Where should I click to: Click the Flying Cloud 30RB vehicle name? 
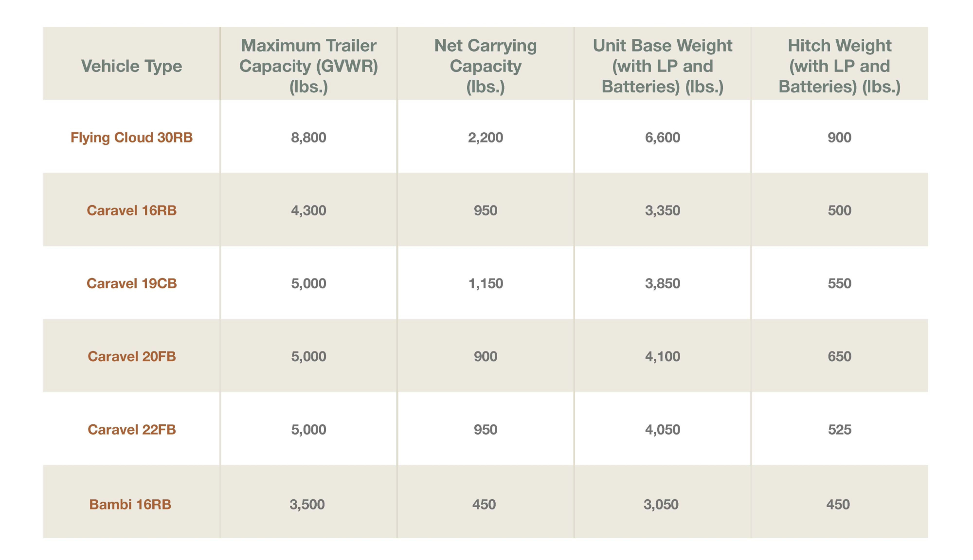tap(131, 138)
